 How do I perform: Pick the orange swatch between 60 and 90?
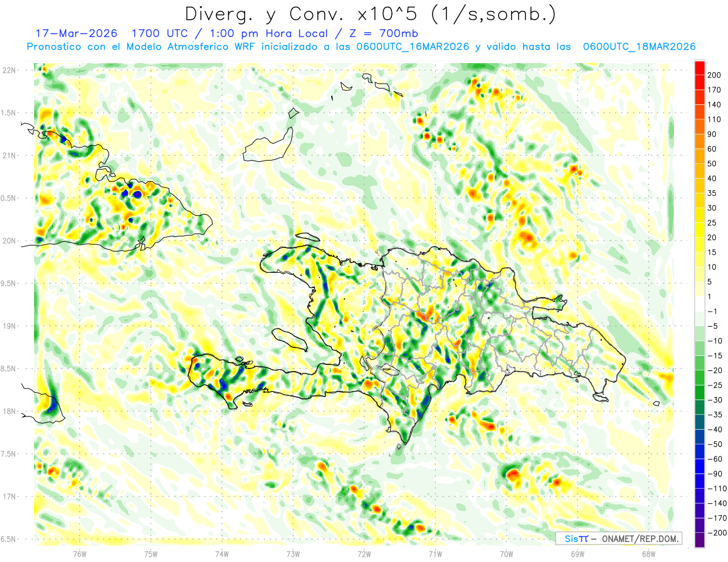pos(699,141)
